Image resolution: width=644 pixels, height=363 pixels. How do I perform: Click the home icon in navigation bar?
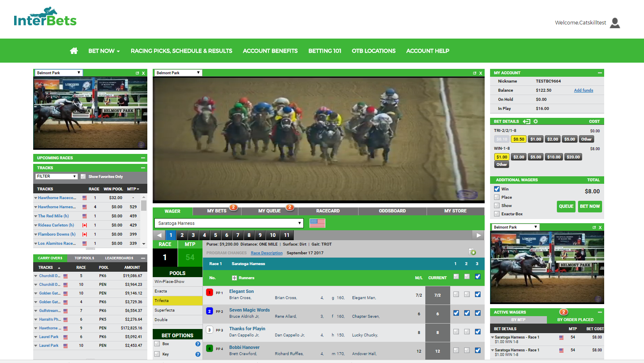[74, 51]
